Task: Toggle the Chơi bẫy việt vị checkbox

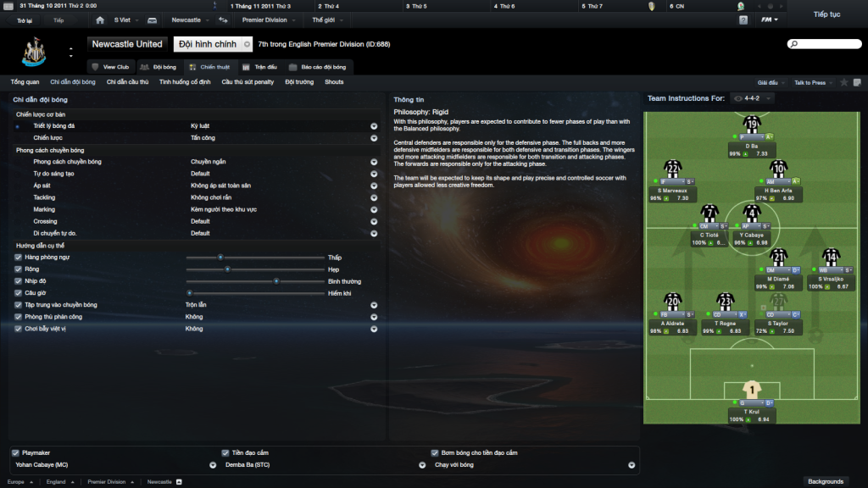Action: pos(19,329)
